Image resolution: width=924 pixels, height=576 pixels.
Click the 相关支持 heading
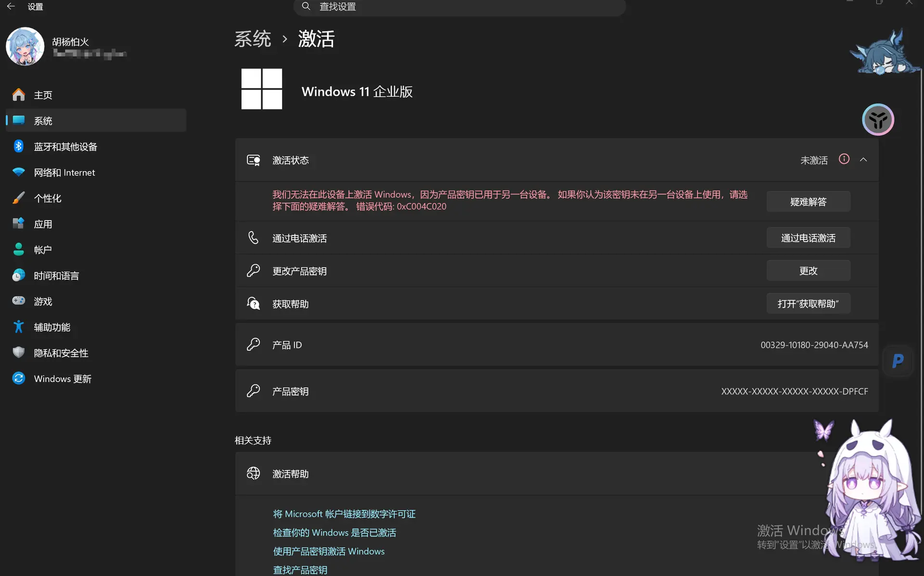(253, 440)
